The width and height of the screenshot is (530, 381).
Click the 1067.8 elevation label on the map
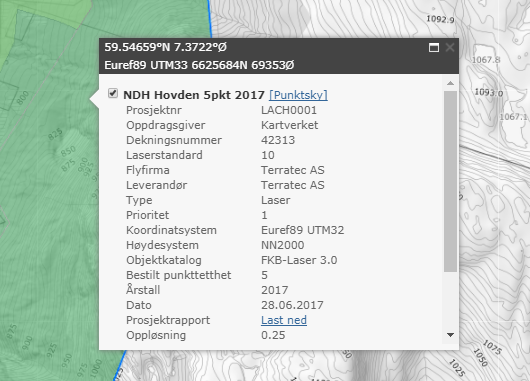pos(486,60)
